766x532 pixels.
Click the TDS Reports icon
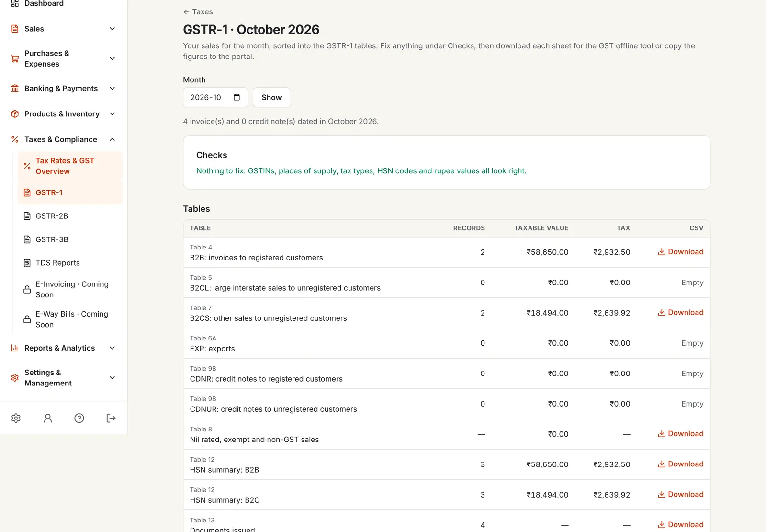click(27, 263)
